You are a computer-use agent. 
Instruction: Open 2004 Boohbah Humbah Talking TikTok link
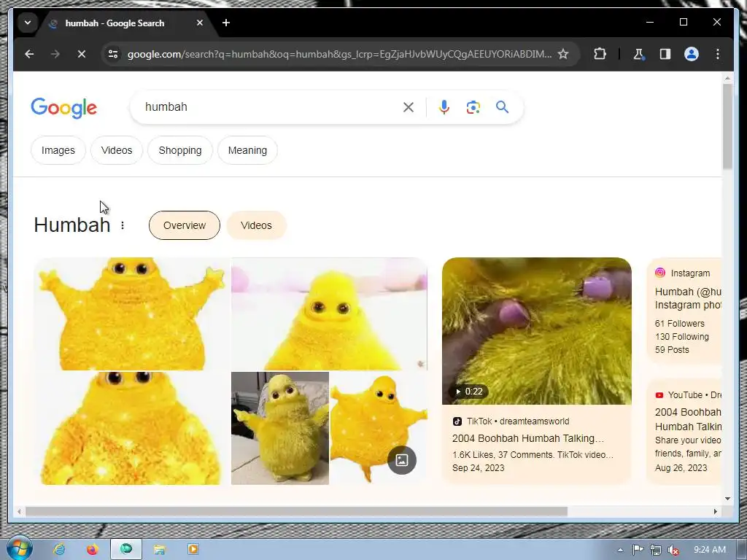[528, 438]
